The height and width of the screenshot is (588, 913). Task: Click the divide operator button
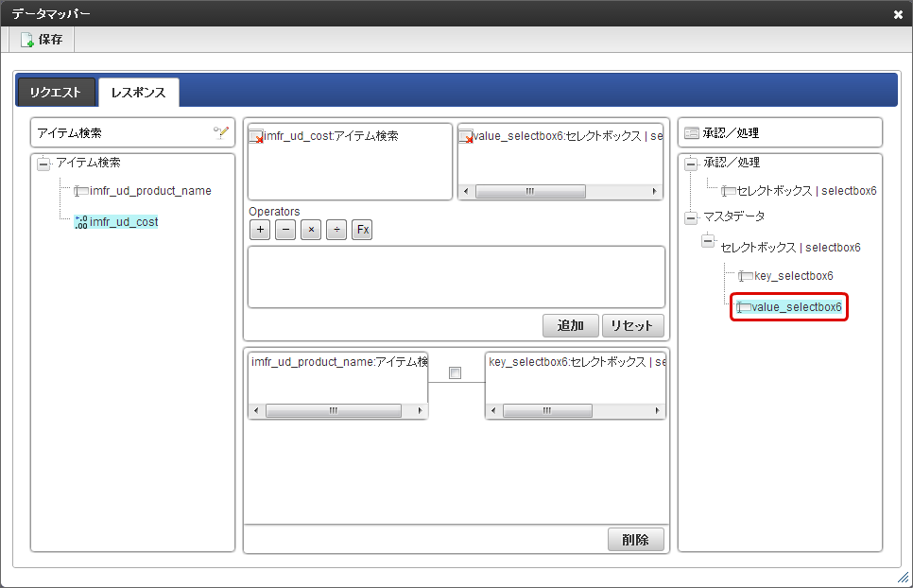(x=336, y=230)
